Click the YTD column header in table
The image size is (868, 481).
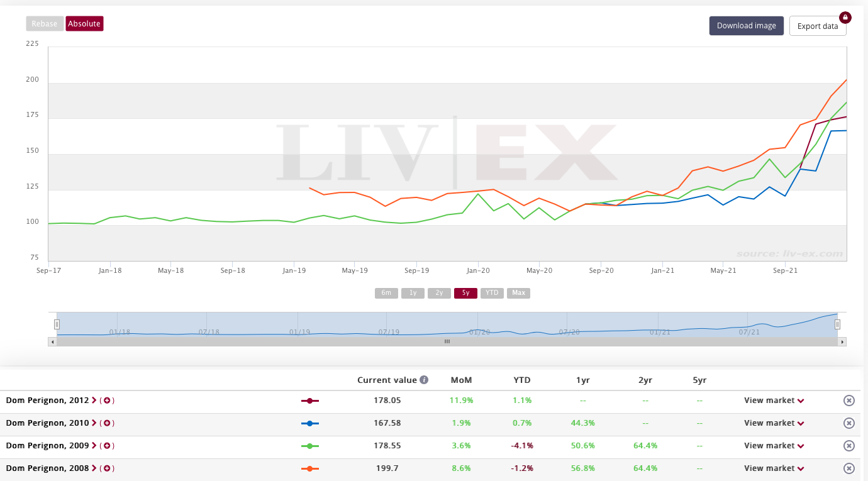click(x=521, y=380)
